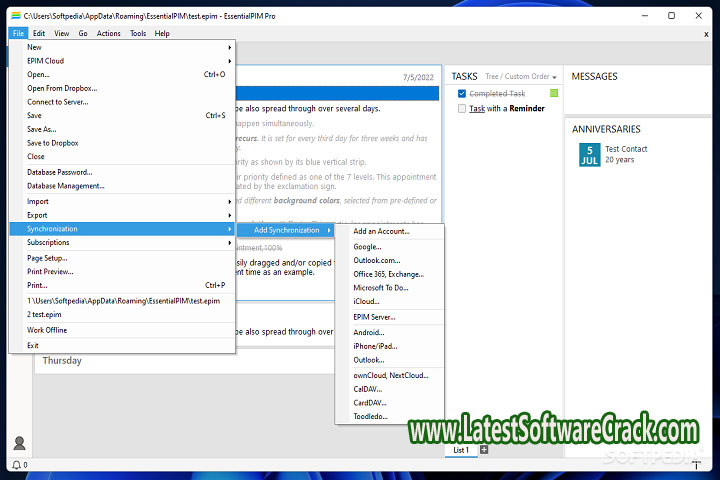Open the Test Contact anniversary entry
The width and height of the screenshot is (720, 480).
tap(626, 149)
